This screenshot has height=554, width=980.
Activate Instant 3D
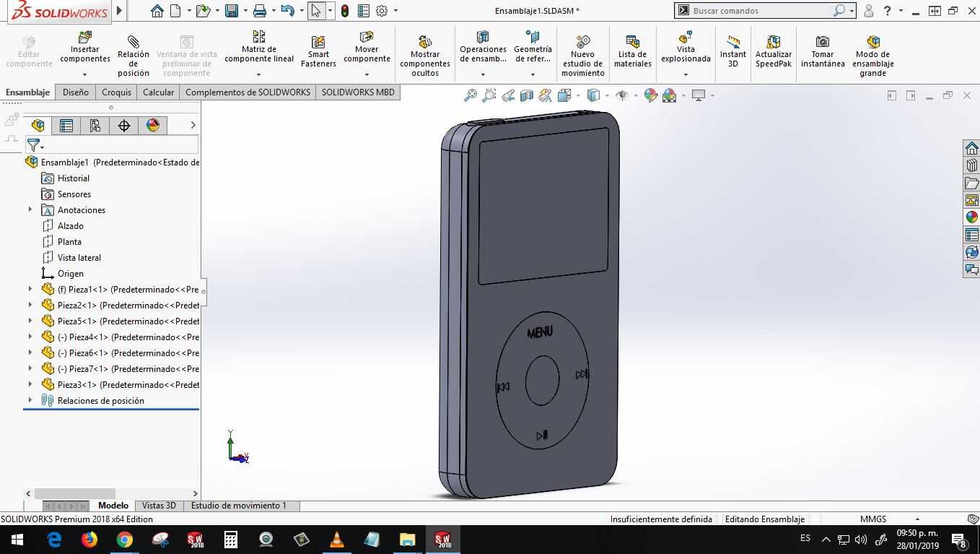732,52
